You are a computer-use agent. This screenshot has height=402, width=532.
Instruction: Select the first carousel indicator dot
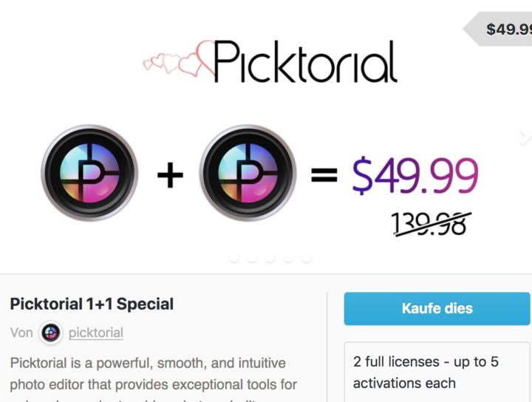point(233,259)
